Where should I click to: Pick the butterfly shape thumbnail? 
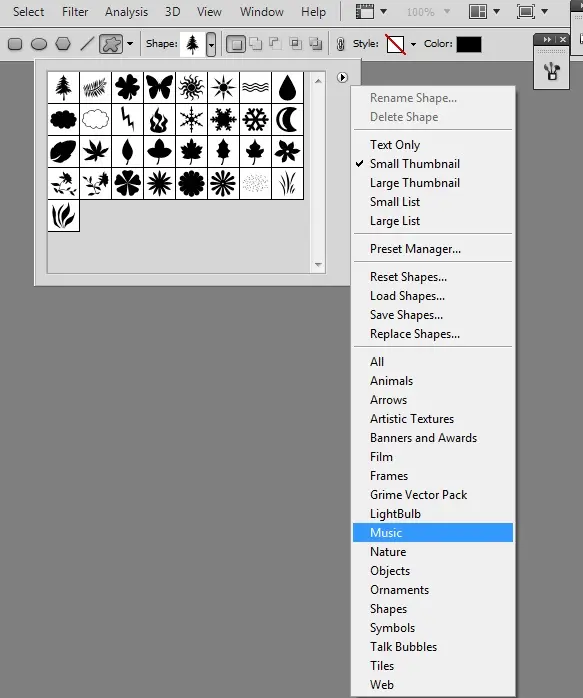[159, 87]
